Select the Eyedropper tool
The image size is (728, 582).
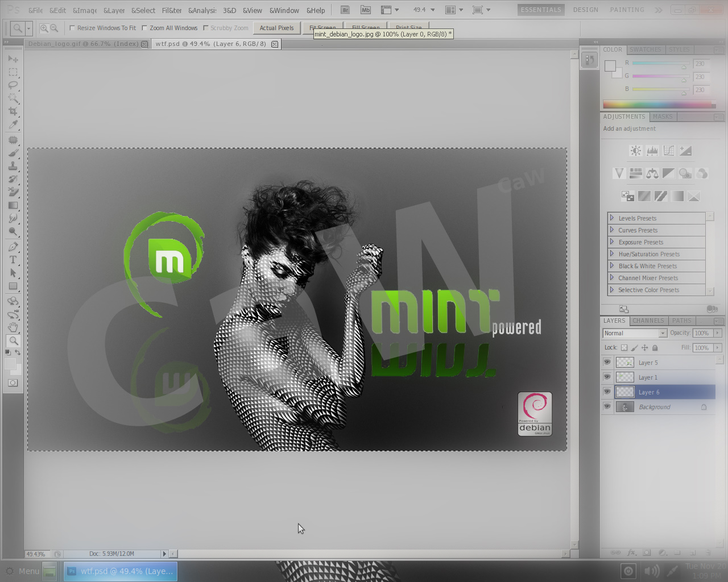coord(13,124)
